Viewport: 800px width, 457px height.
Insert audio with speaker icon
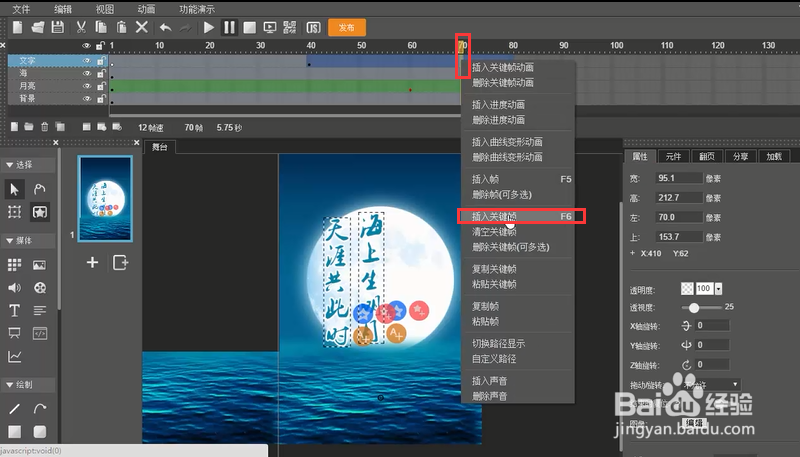[14, 287]
